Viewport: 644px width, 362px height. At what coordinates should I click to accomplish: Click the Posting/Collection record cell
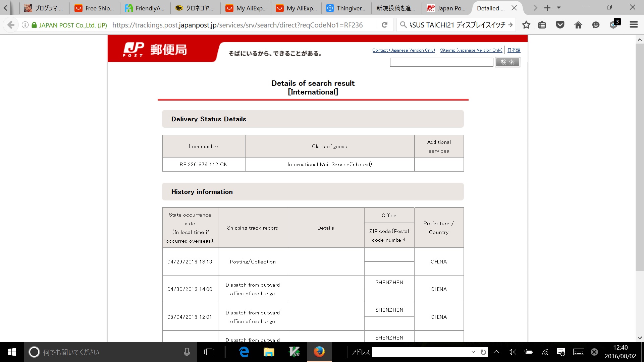pyautogui.click(x=253, y=262)
